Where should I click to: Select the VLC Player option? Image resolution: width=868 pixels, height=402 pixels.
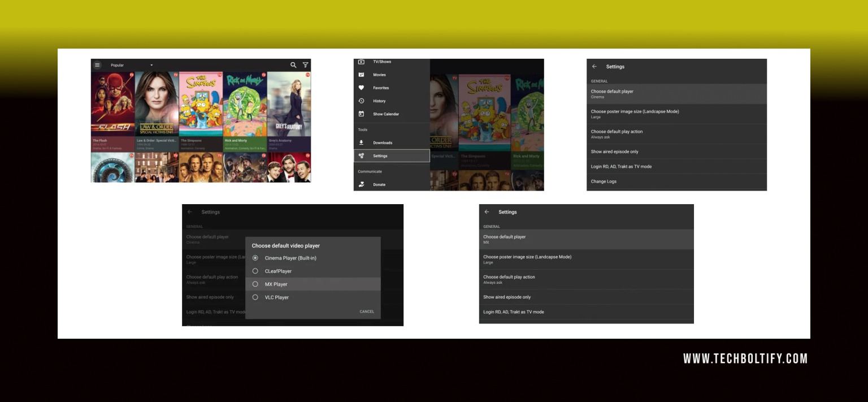tap(255, 297)
